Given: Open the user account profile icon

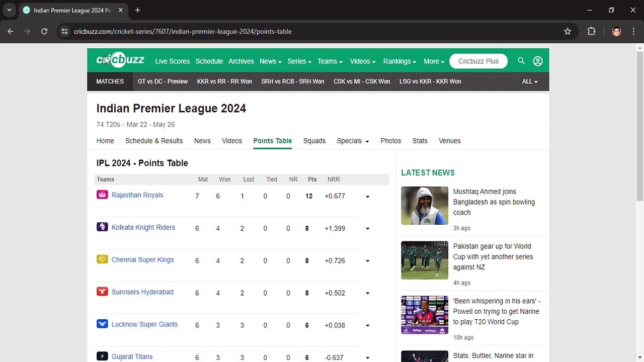Looking at the screenshot, I should [x=538, y=61].
